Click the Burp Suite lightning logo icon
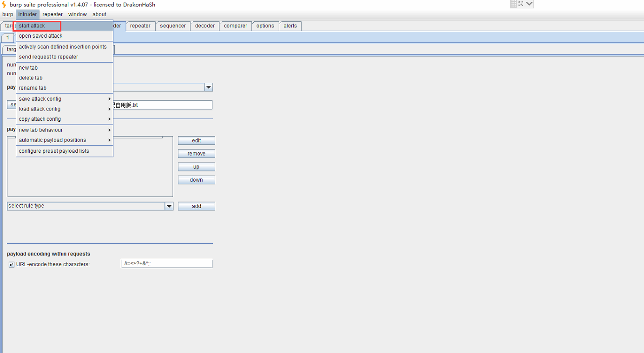The image size is (644, 353). [x=5, y=5]
